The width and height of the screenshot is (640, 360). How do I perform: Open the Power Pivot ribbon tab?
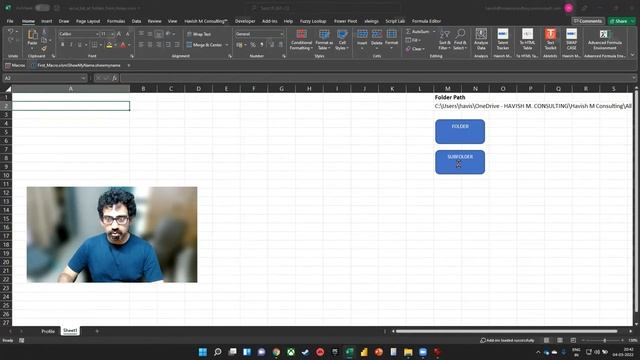click(x=345, y=21)
